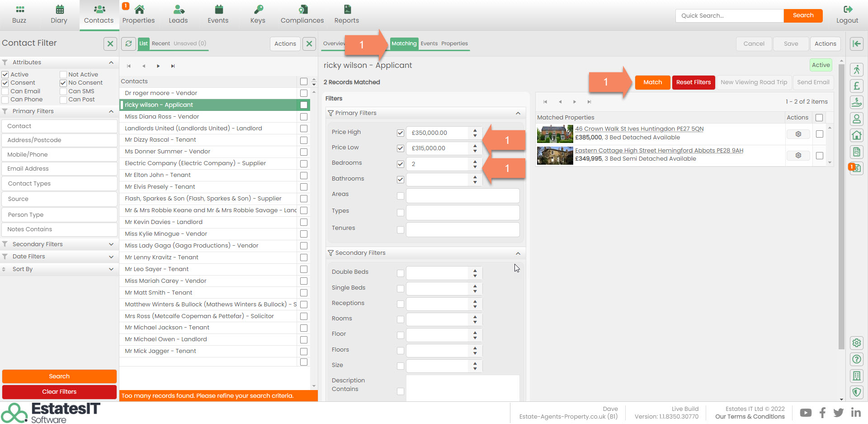Click the pound sign sidebar icon
Image resolution: width=868 pixels, height=424 pixels.
[x=856, y=86]
